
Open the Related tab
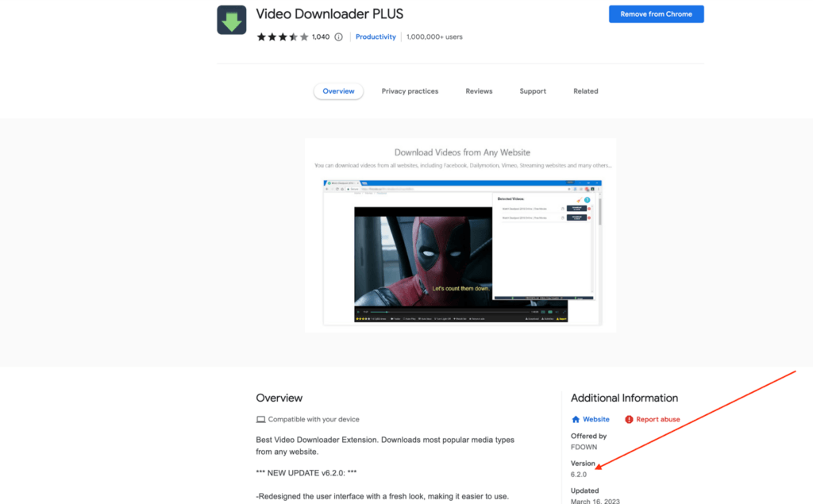[x=585, y=91]
